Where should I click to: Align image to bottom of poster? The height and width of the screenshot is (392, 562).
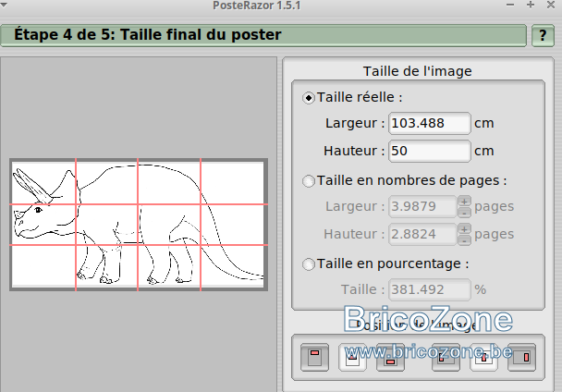click(x=391, y=357)
